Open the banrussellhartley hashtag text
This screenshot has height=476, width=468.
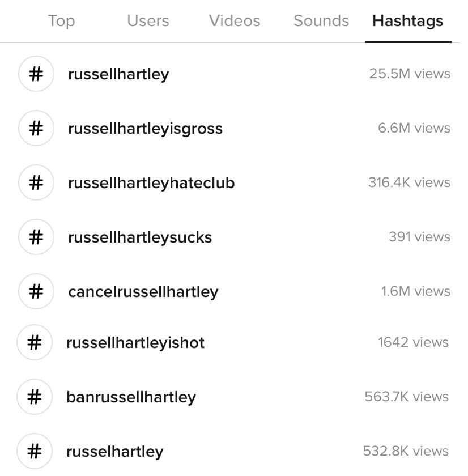[x=131, y=397]
